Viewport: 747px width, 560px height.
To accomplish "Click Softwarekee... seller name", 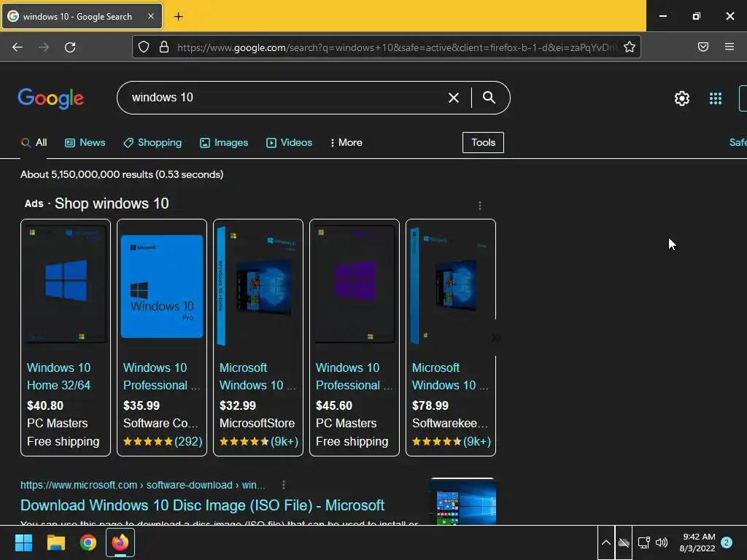I will (x=449, y=424).
